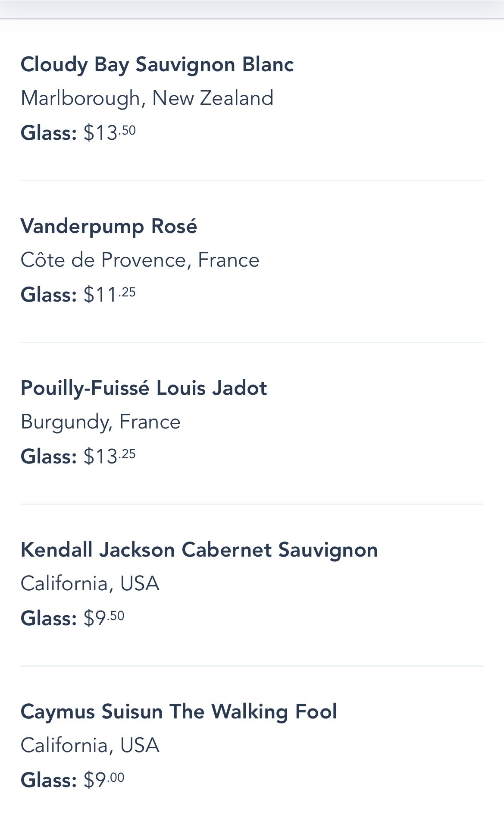This screenshot has height=825, width=504.
Task: Click the Glass label for Cloudy Bay
Action: 48,133
